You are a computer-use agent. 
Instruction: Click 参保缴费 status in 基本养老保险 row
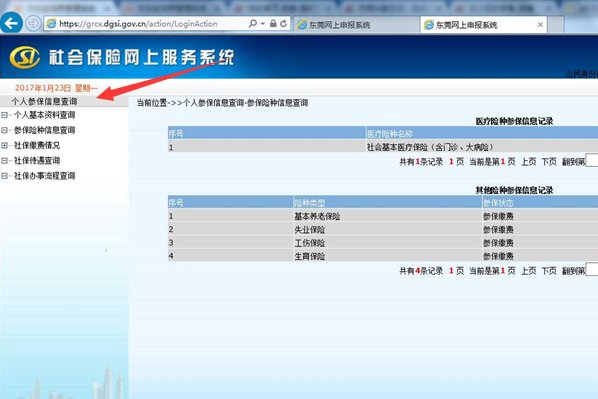(498, 216)
